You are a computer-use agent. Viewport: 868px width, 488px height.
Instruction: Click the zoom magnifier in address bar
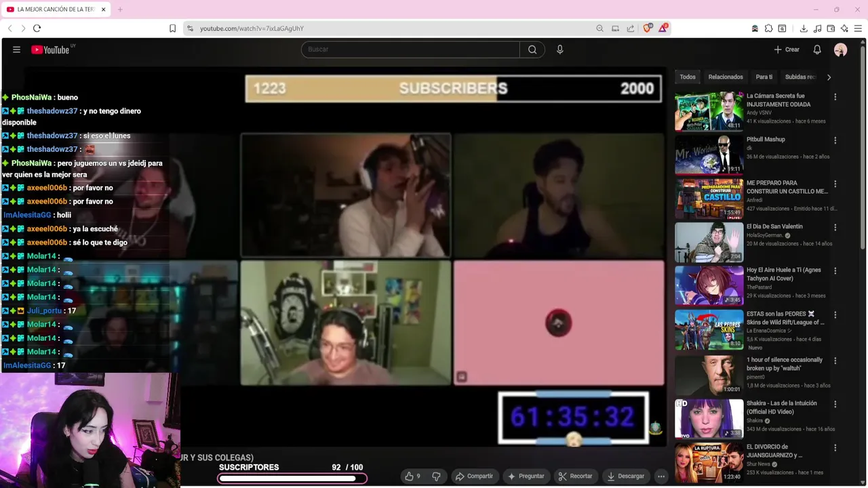[599, 28]
